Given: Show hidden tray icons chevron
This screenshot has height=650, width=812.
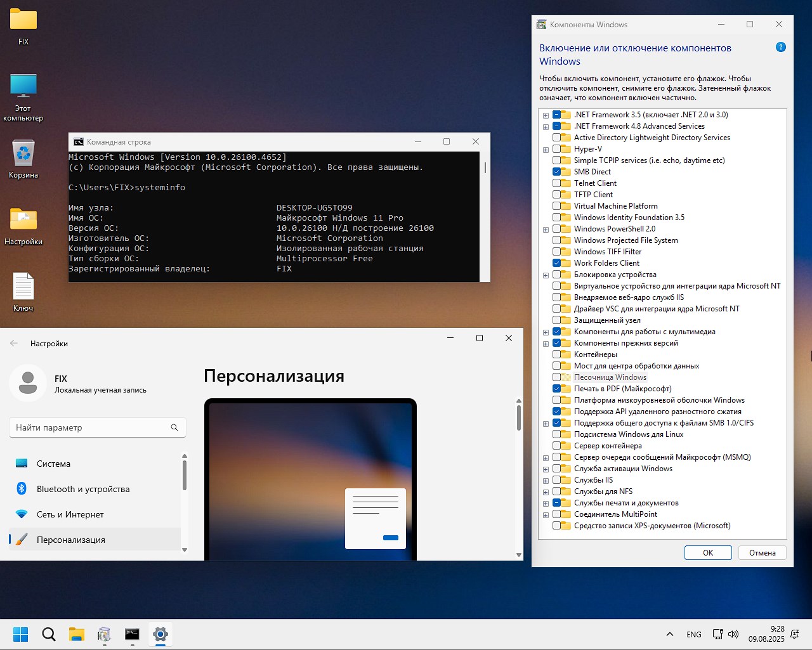Looking at the screenshot, I should (x=669, y=634).
